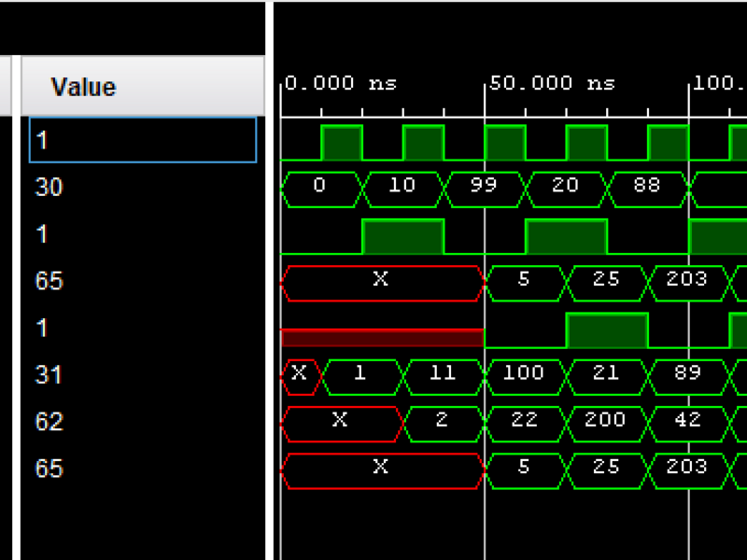Click bus segment labeled 20

(x=566, y=189)
